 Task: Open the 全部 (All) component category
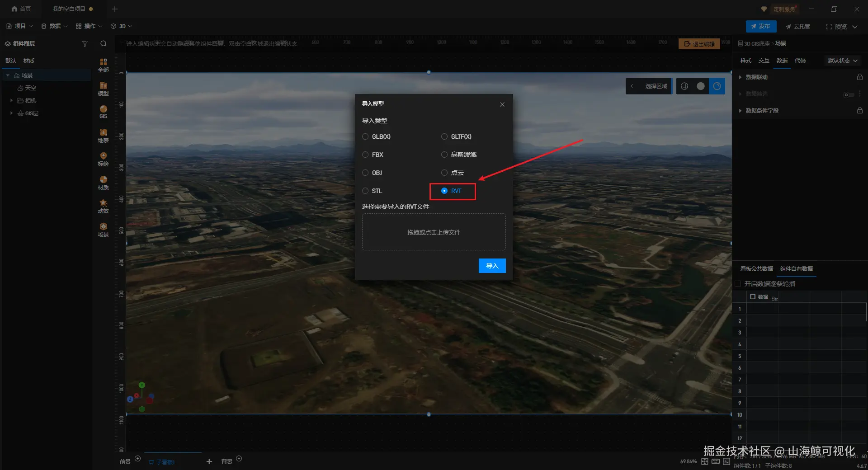click(x=103, y=65)
